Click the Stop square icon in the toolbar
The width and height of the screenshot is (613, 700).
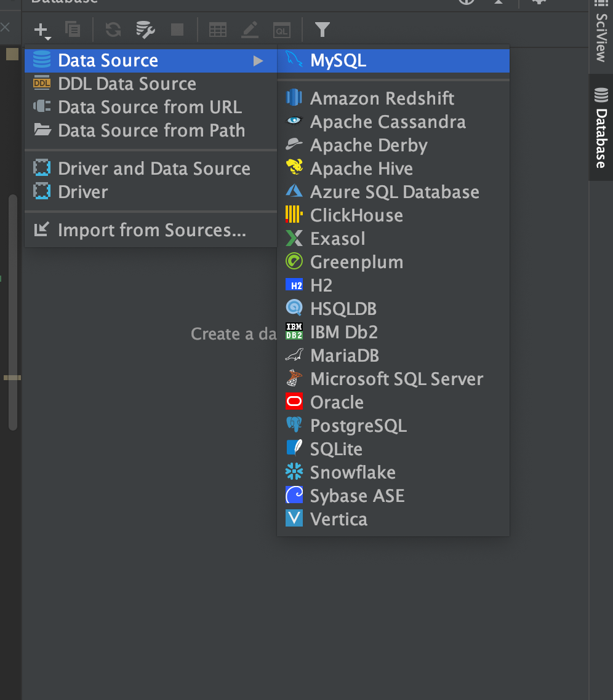pos(177,29)
